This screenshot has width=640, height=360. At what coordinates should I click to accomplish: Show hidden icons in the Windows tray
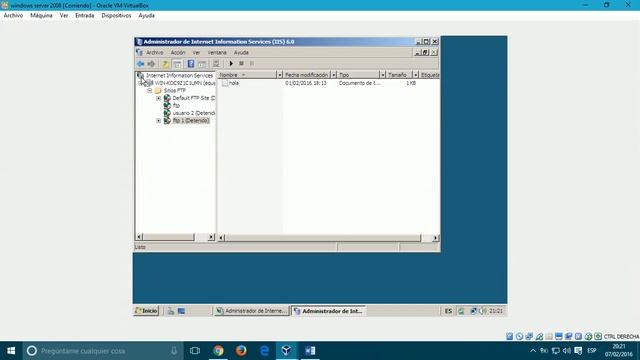[x=533, y=351]
